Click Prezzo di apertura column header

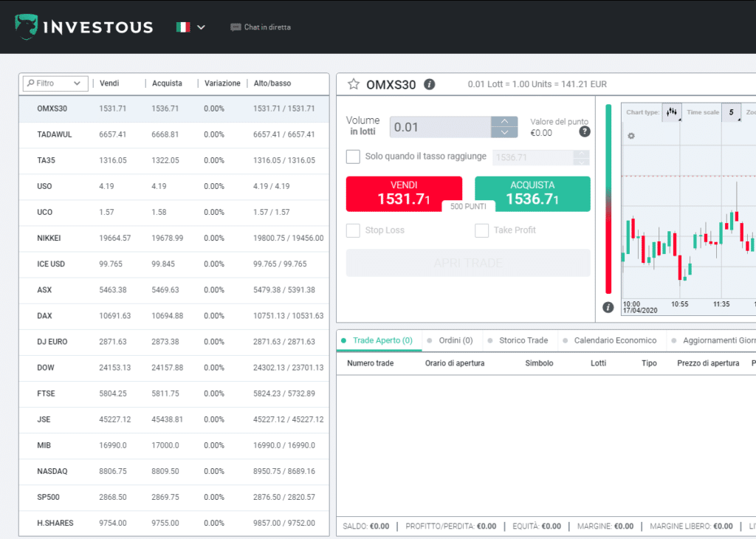[708, 363]
